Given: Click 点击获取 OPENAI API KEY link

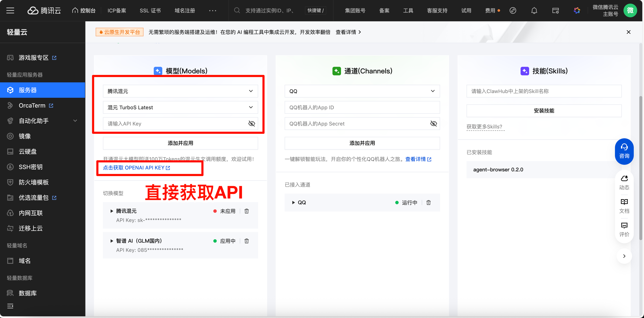Looking at the screenshot, I should click(136, 168).
